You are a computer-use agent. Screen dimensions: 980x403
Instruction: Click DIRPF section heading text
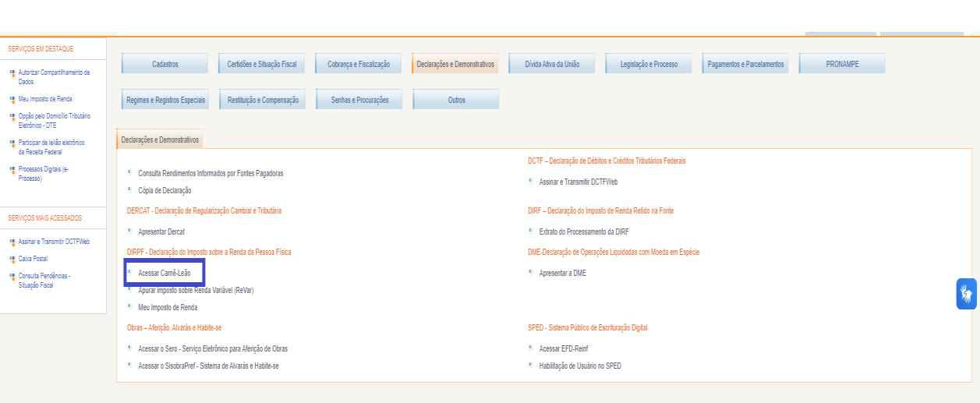pyautogui.click(x=209, y=252)
